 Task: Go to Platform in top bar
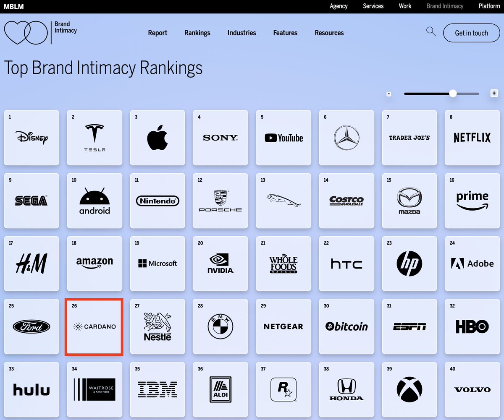pyautogui.click(x=489, y=6)
